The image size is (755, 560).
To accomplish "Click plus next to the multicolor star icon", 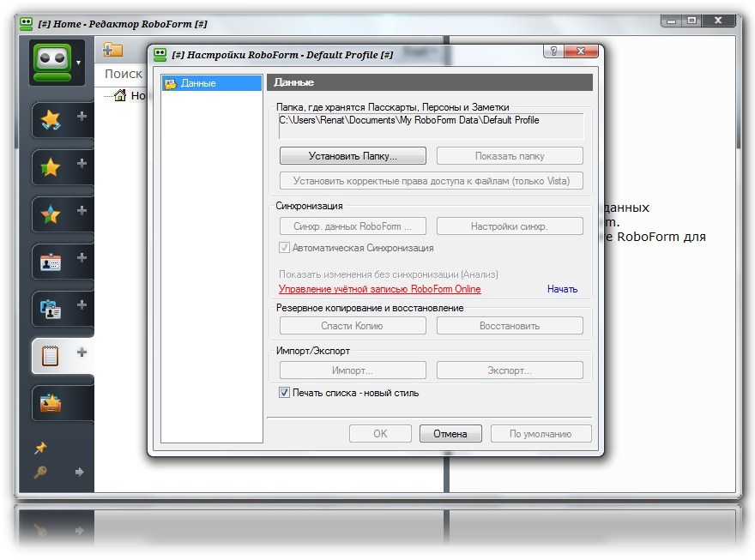I will 82,210.
